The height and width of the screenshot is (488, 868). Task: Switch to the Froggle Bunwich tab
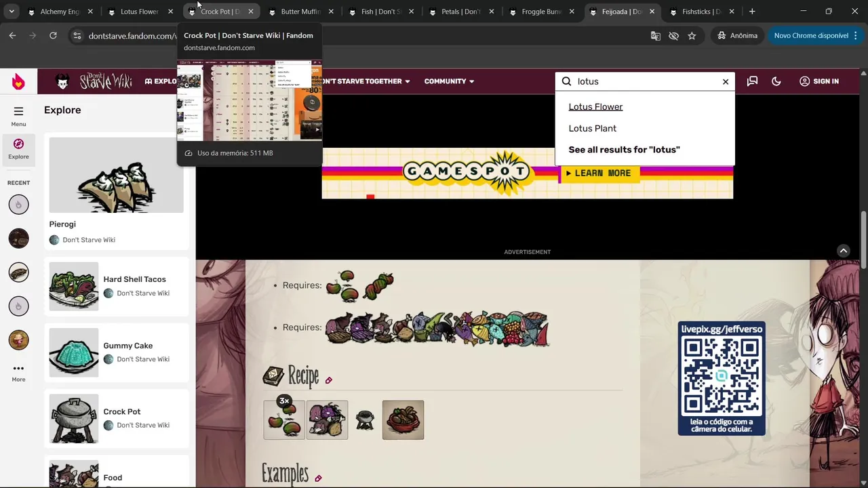click(541, 12)
